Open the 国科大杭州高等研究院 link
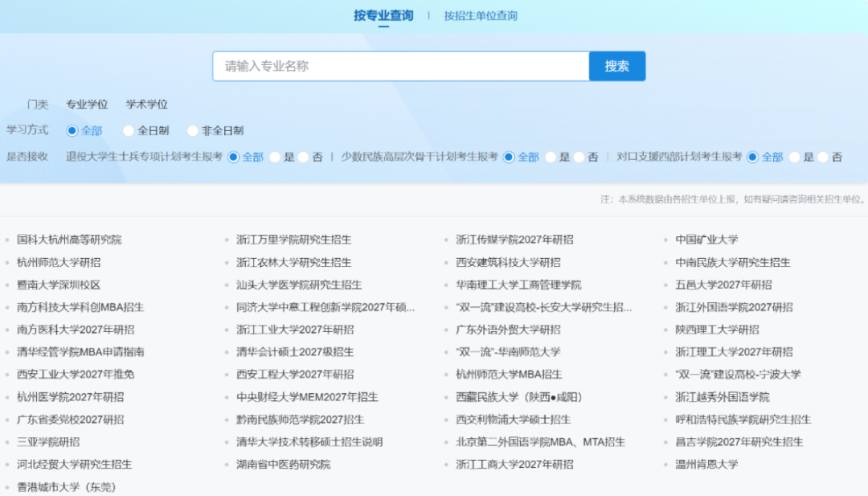This screenshot has height=496, width=868. click(69, 240)
